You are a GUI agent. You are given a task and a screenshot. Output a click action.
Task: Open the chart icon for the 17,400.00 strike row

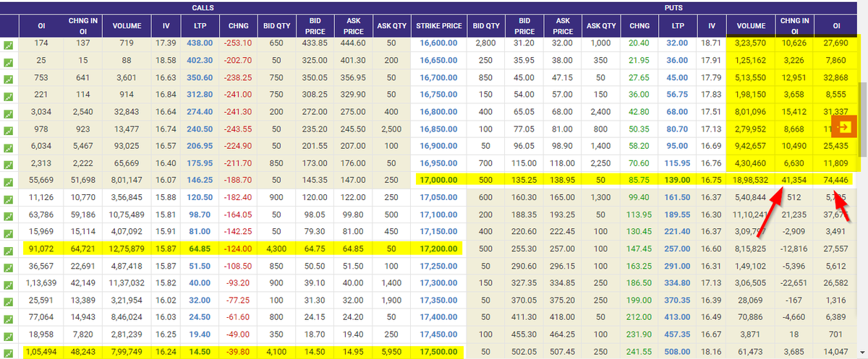click(x=9, y=318)
